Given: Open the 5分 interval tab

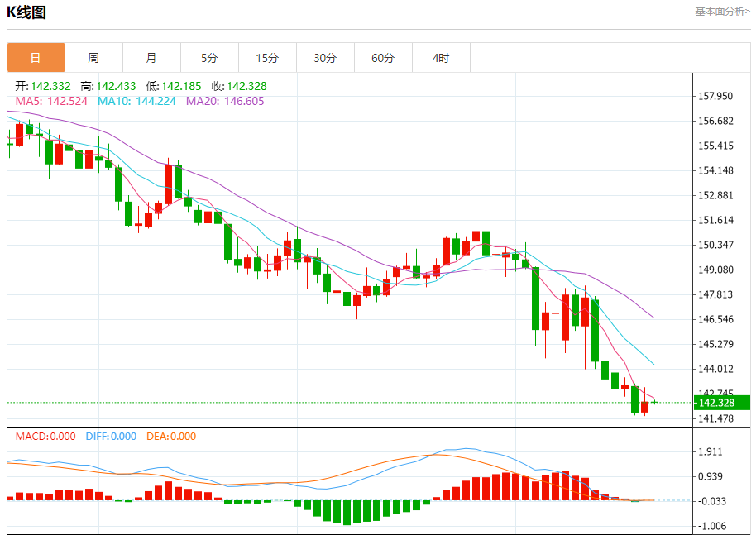Looking at the screenshot, I should pyautogui.click(x=209, y=58).
